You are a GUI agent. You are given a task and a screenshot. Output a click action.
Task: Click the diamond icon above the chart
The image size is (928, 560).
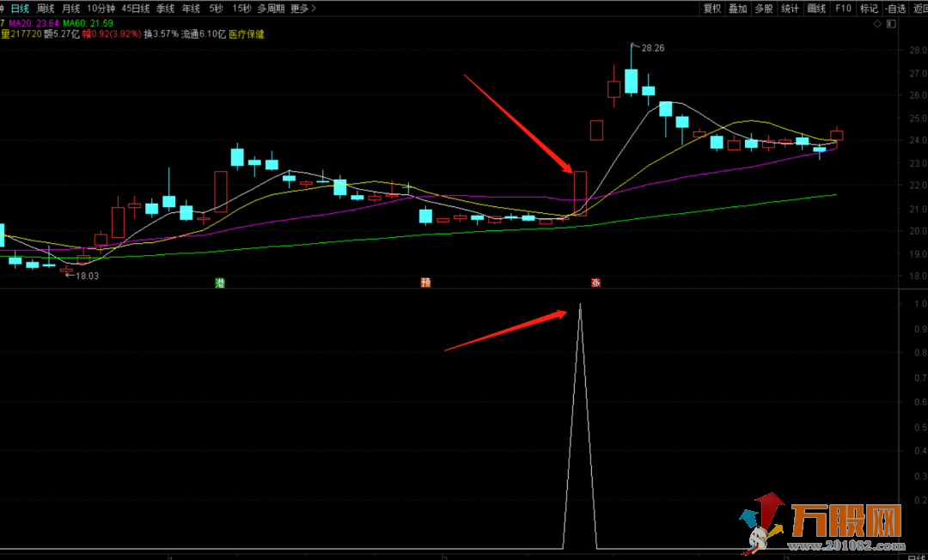877,24
